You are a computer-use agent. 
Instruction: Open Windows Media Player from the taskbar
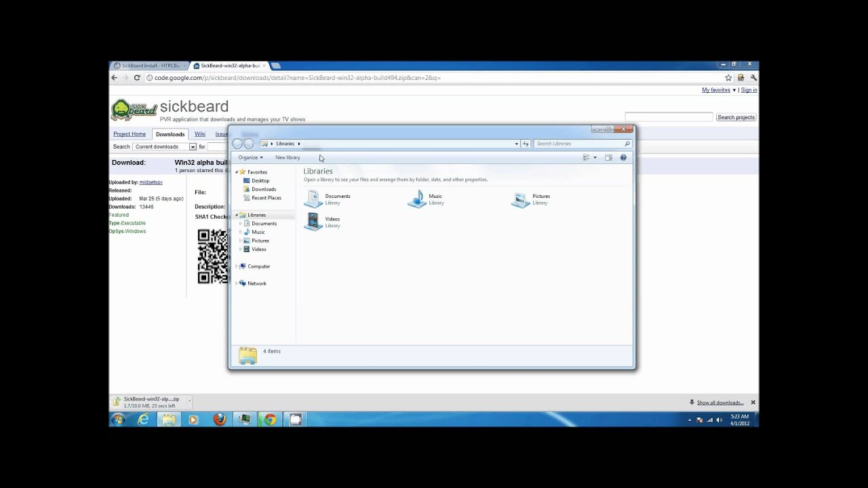pos(193,420)
